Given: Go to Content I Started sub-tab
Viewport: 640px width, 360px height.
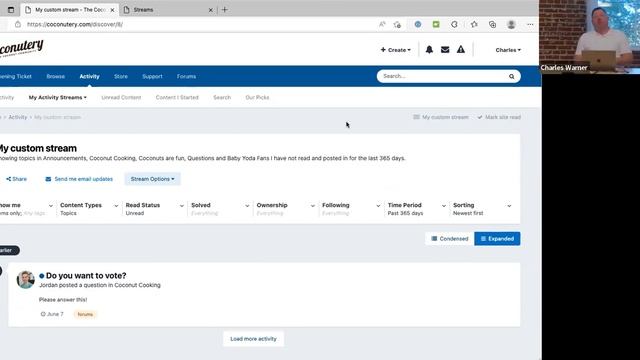Looking at the screenshot, I should (177, 98).
